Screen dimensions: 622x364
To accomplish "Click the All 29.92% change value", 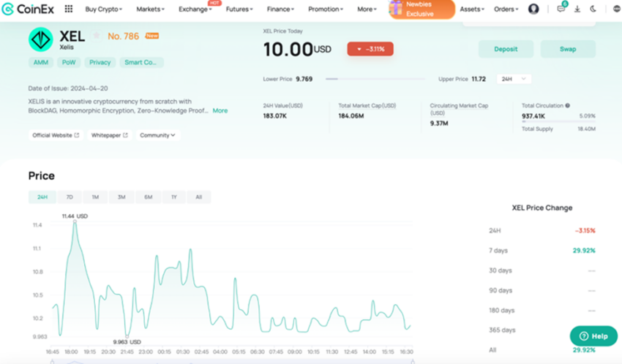I will (x=584, y=349).
